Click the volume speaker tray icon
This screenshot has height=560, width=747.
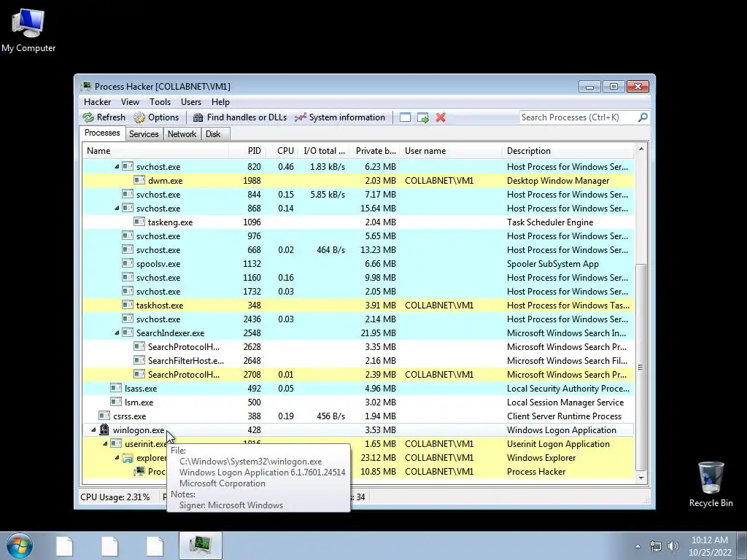click(x=673, y=546)
